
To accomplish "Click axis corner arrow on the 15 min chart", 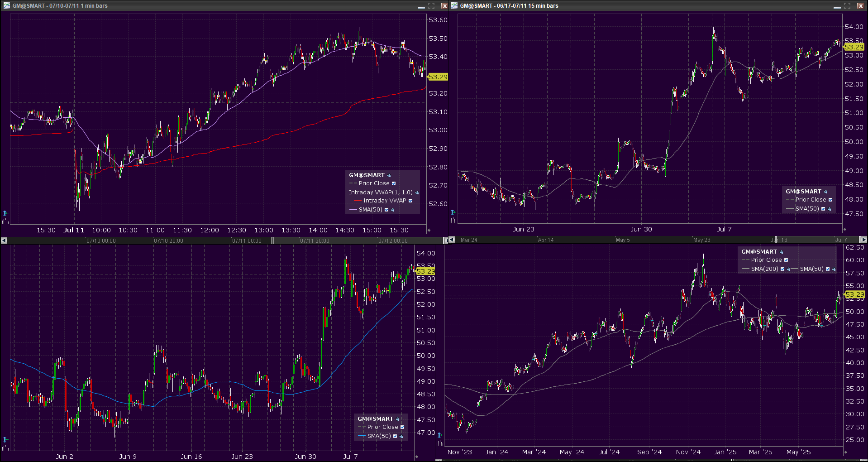I will pos(845,230).
